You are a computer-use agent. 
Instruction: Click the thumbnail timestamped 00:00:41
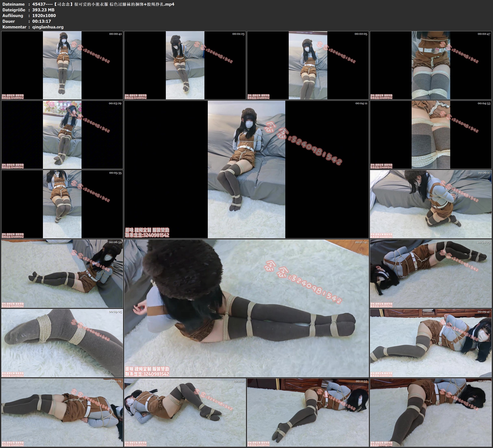(x=62, y=65)
